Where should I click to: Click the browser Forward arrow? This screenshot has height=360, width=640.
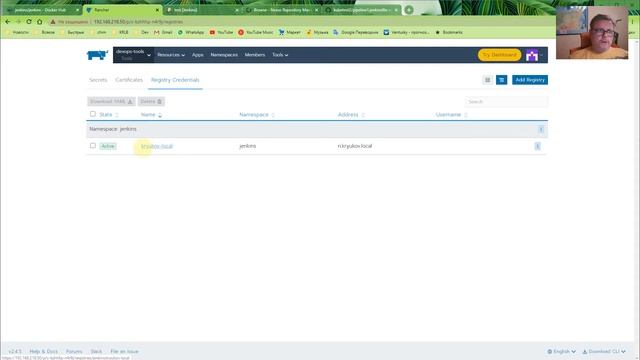coord(18,22)
